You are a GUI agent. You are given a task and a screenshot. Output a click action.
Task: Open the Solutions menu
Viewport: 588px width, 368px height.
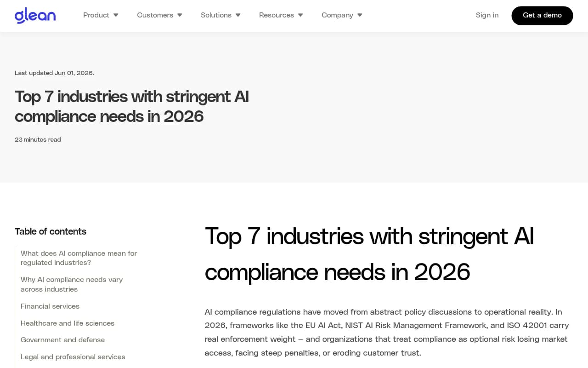point(216,15)
